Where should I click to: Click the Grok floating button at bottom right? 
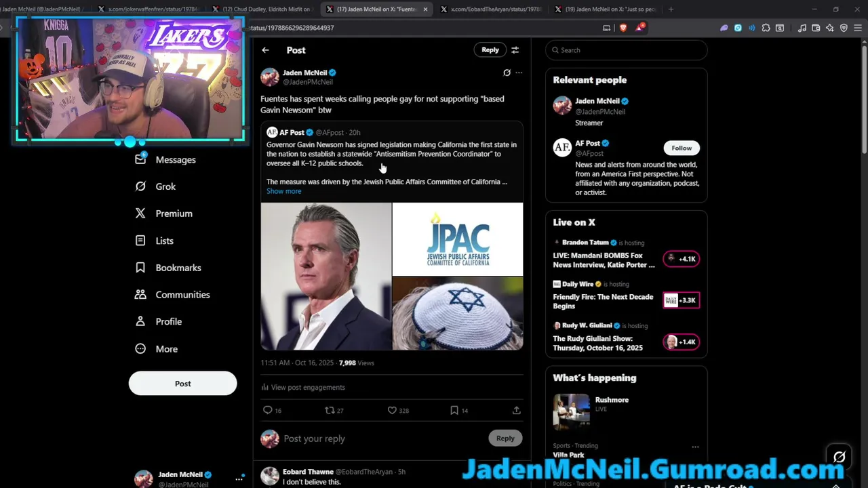[x=839, y=457]
